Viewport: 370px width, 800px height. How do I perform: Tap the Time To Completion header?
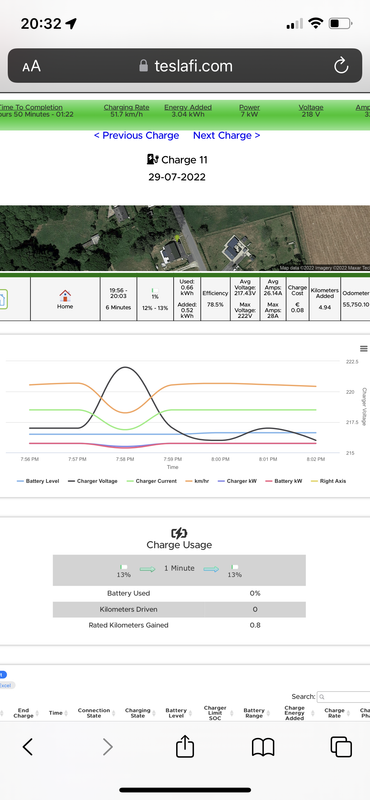(31, 107)
